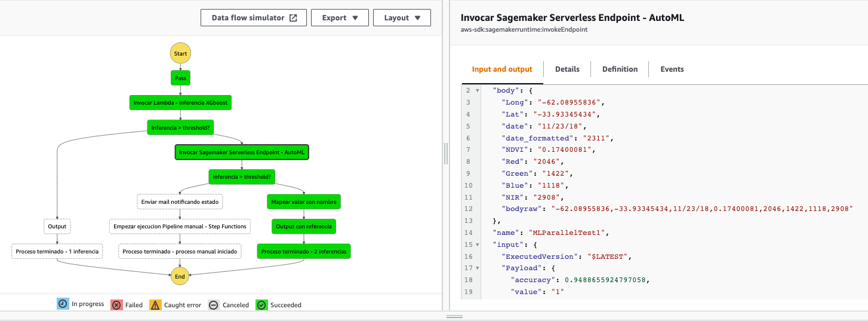Select the Invocar Lambda - Inferencia XGboost step
Image resolution: width=868 pixels, height=321 pixels.
click(180, 103)
